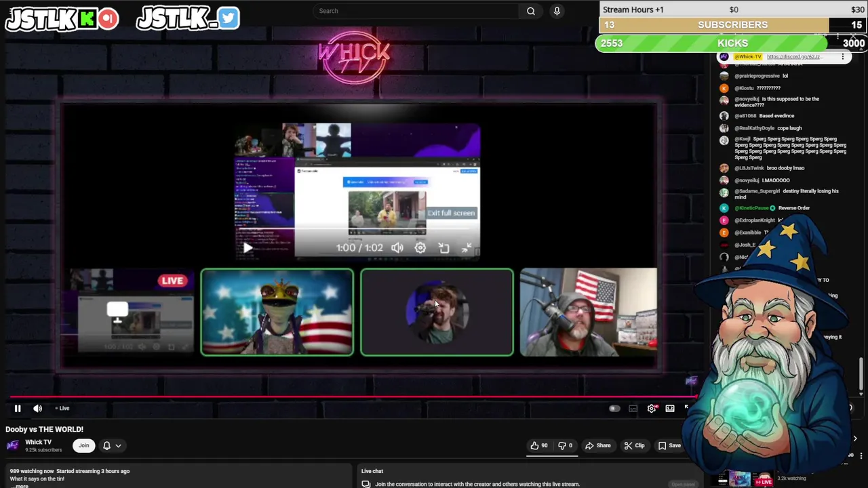Open the Whick TV channel name link
This screenshot has width=868, height=488.
[38, 442]
